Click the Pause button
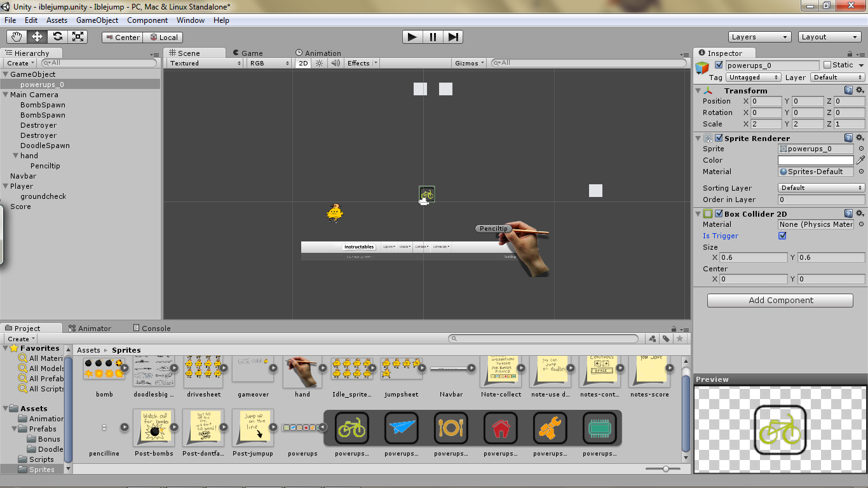Image resolution: width=868 pixels, height=488 pixels. 433,37
